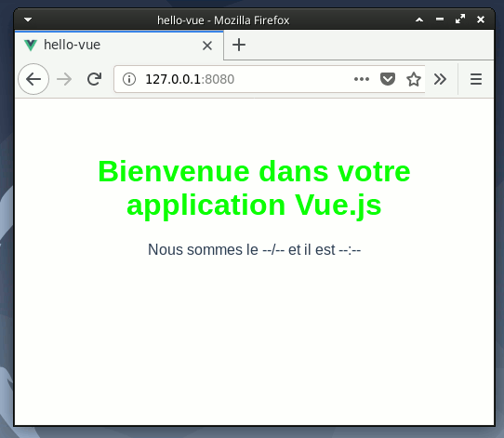This screenshot has width=504, height=438.
Task: Click the Vue logo favicon on tab
Action: [31, 46]
